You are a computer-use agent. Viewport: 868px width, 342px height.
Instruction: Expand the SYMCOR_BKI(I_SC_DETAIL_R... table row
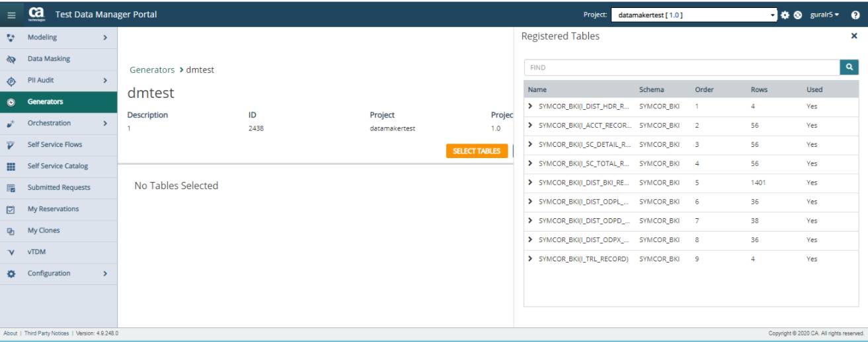(x=530, y=144)
